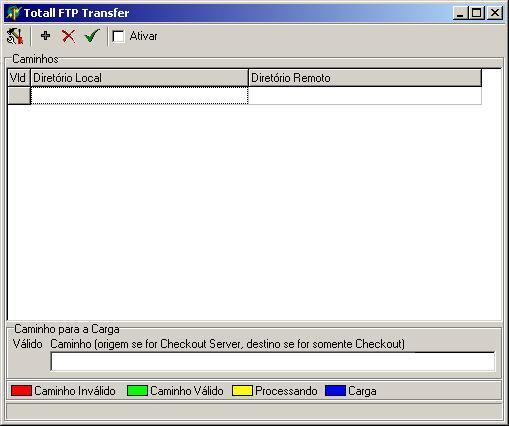Screen dimensions: 509x426
Task: Minimize the Totall FTP Transfer window
Action: [x=460, y=13]
